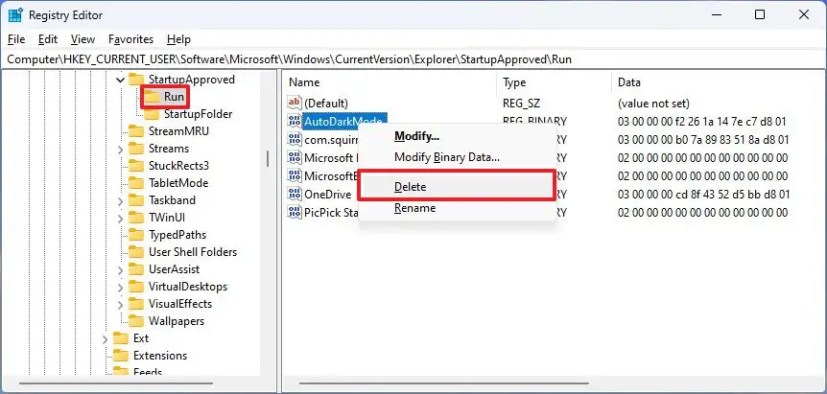Click the tree pane vertical scrollbar thumb
This screenshot has width=827, height=394.
click(267, 158)
